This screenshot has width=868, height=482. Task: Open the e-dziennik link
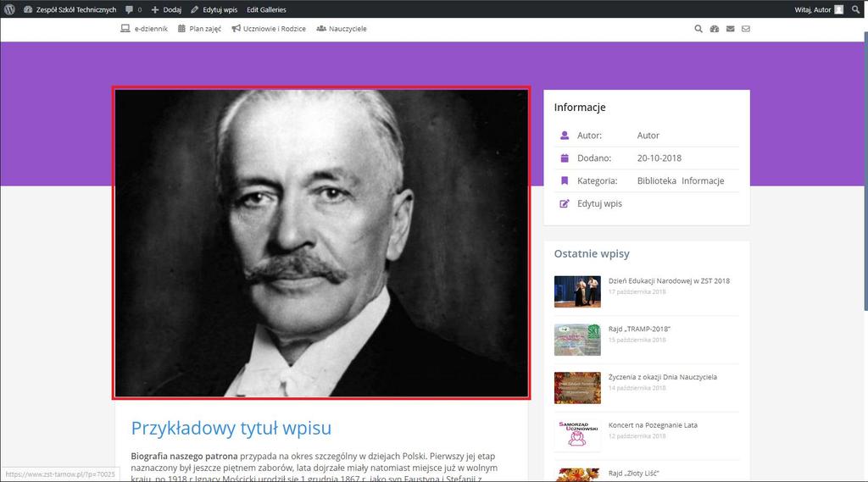point(151,29)
